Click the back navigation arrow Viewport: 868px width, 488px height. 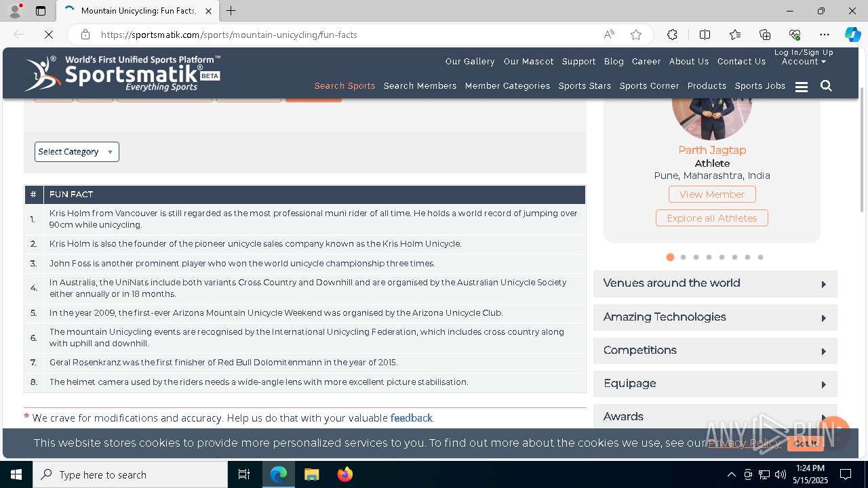[x=19, y=35]
